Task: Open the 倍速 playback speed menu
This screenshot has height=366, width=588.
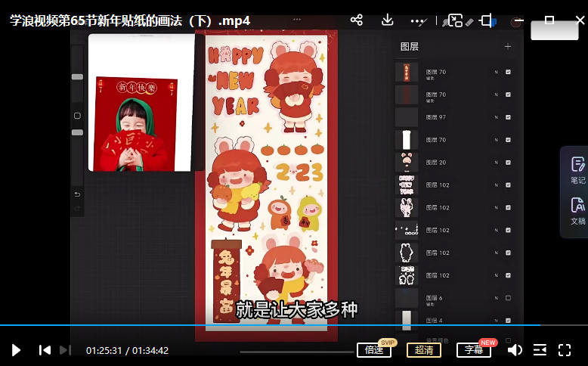Action: (x=374, y=350)
